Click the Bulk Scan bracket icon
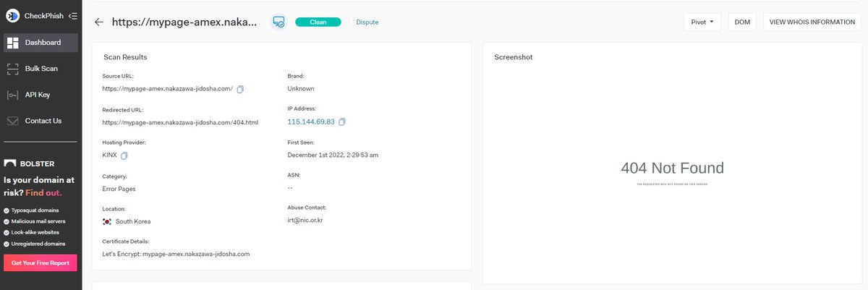The width and height of the screenshot is (868, 290). pos(12,69)
